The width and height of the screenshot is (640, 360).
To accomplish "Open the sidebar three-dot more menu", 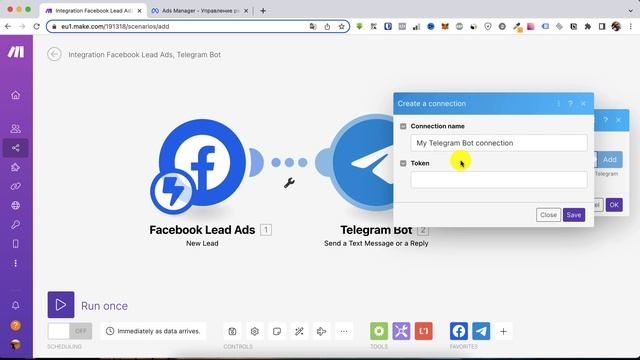I will 16,263.
